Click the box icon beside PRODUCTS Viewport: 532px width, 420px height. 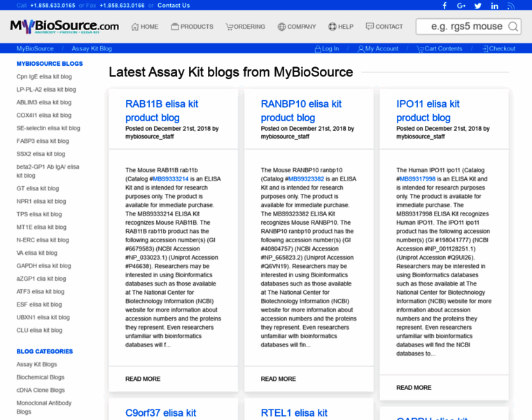tap(175, 27)
